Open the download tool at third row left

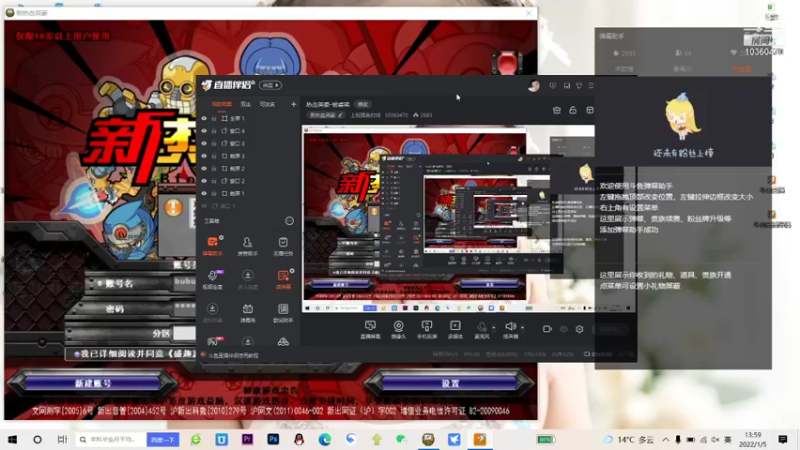tap(213, 312)
